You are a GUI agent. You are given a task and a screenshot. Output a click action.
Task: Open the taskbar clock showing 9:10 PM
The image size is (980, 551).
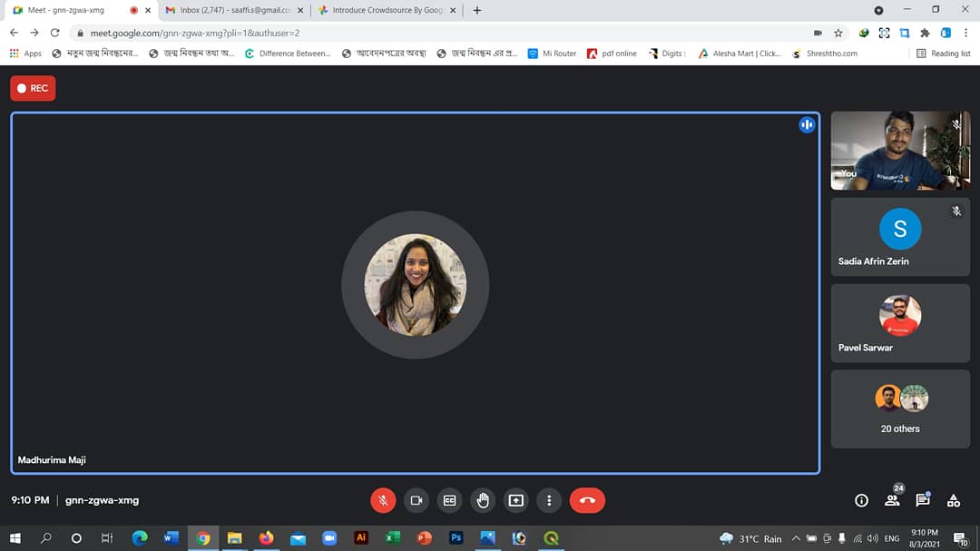pyautogui.click(x=925, y=538)
